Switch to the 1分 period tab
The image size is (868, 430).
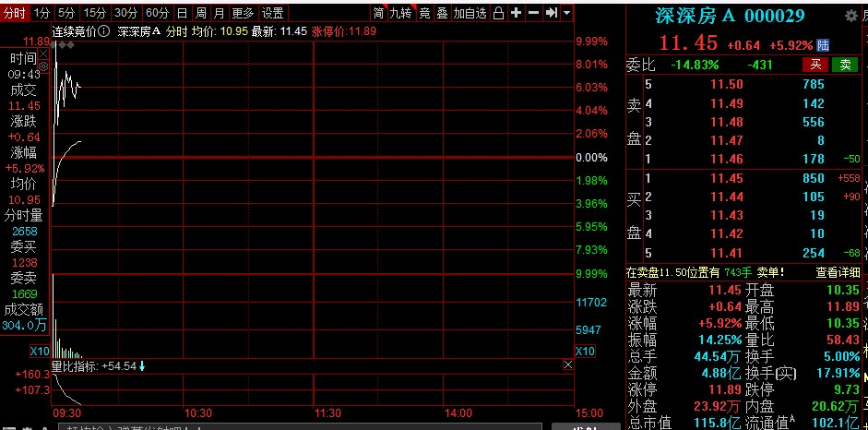click(x=42, y=13)
